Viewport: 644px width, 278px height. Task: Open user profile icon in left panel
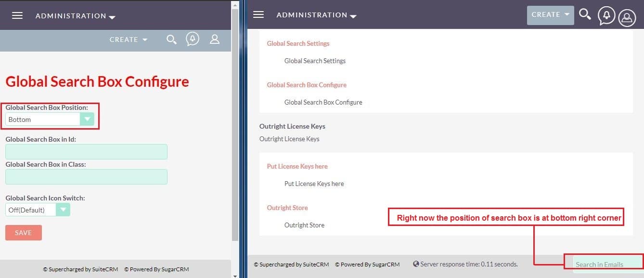pyautogui.click(x=215, y=40)
